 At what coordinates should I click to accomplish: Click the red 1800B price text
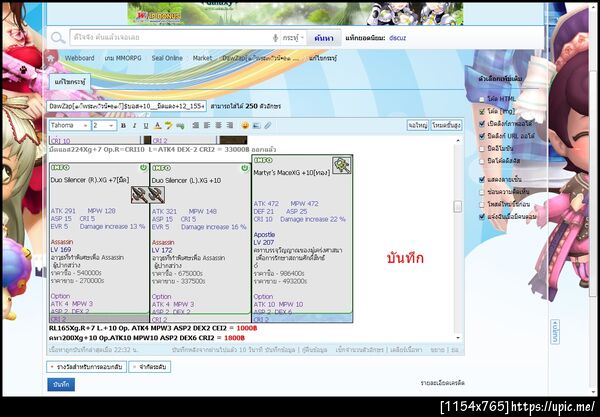(234, 338)
